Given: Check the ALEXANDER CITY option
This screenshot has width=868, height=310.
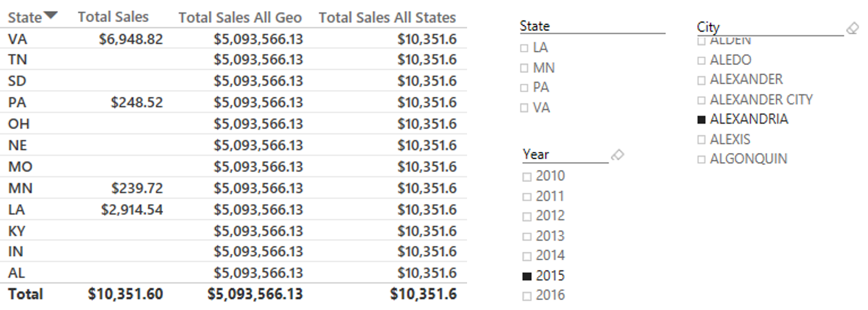Looking at the screenshot, I should click(x=701, y=101).
